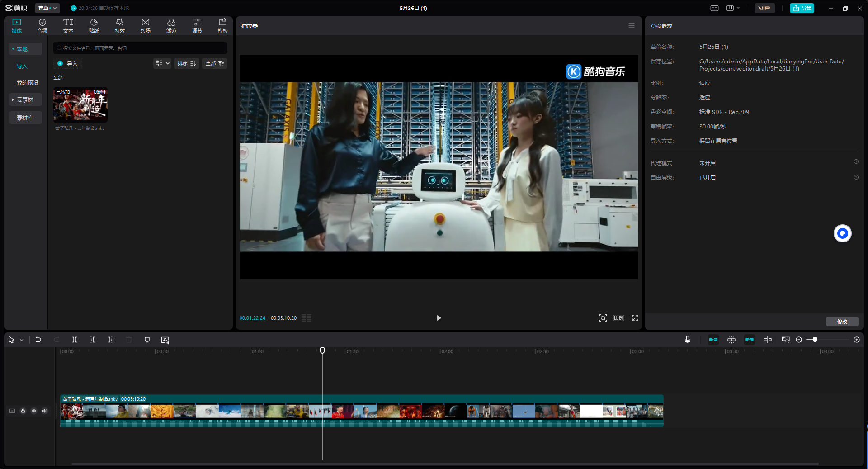Click the timeline zoom slider handle

click(x=815, y=340)
